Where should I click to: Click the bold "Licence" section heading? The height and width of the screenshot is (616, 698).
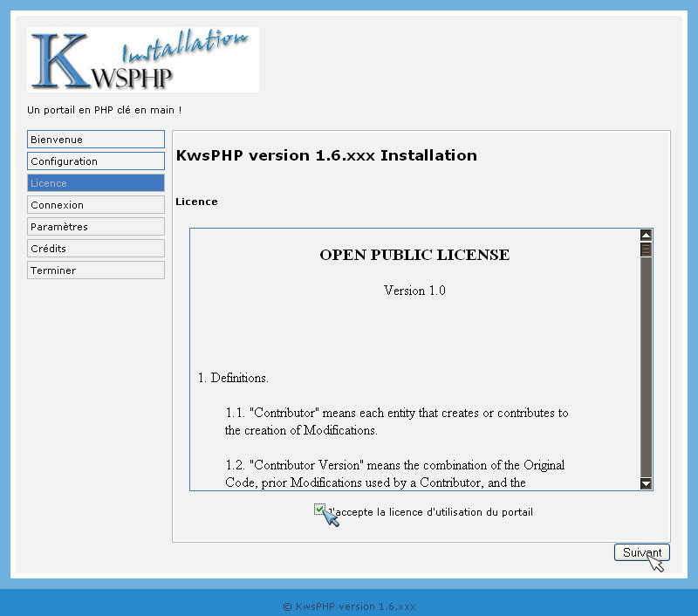(x=197, y=202)
